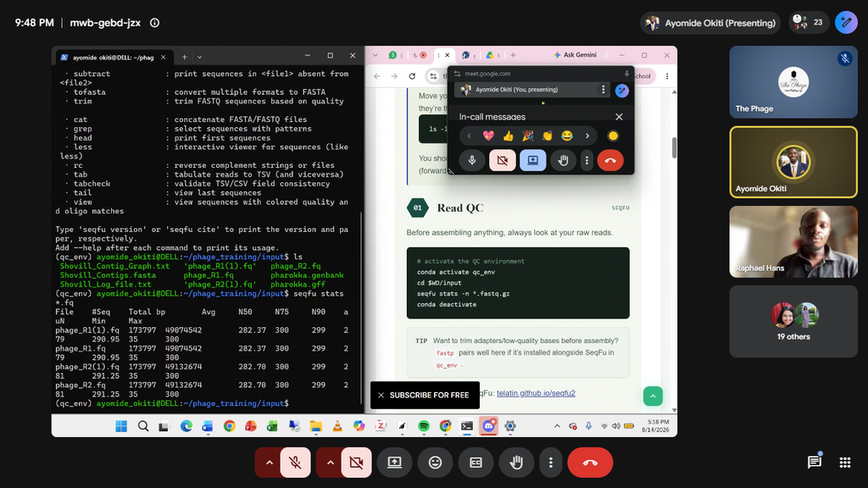Select the ayomide_okiti@DELL terminal tab
This screenshot has height=488, width=868.
tap(114, 57)
